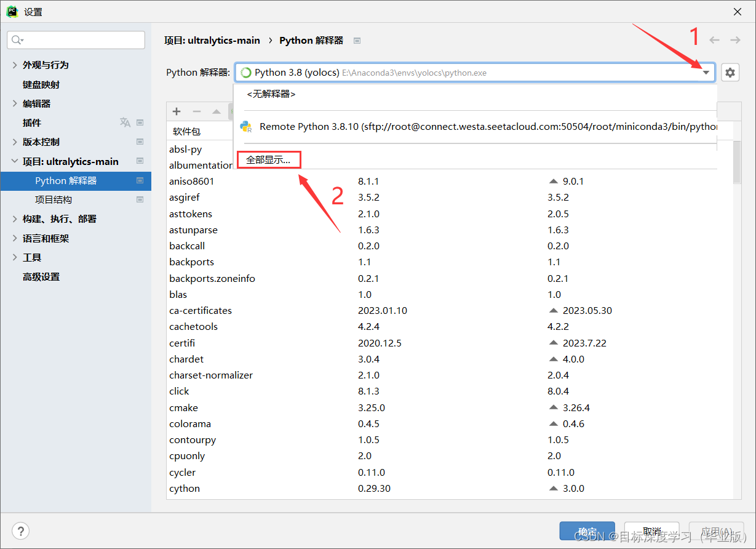Click the 应用 button
The height and width of the screenshot is (549, 756).
[x=717, y=531]
